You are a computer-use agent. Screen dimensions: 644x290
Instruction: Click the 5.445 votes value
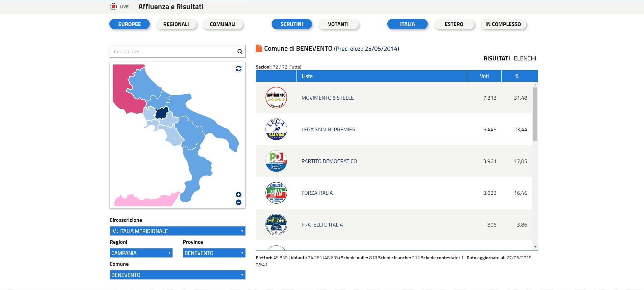490,130
